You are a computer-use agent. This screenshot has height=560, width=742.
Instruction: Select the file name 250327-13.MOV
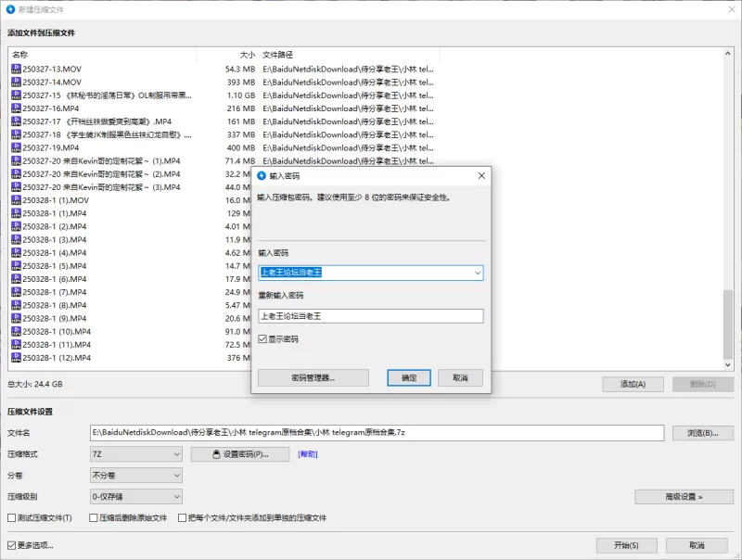coord(52,69)
